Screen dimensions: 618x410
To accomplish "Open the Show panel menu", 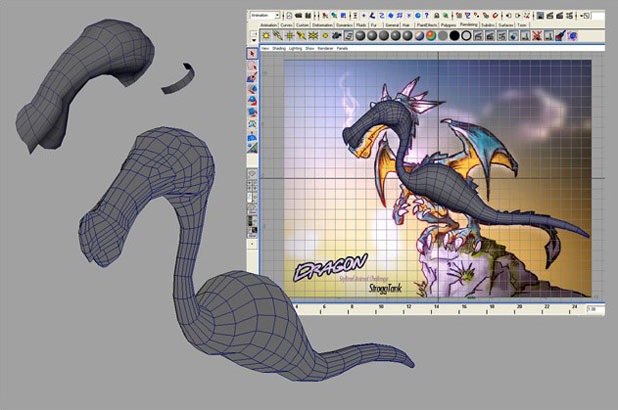I will pyautogui.click(x=310, y=48).
